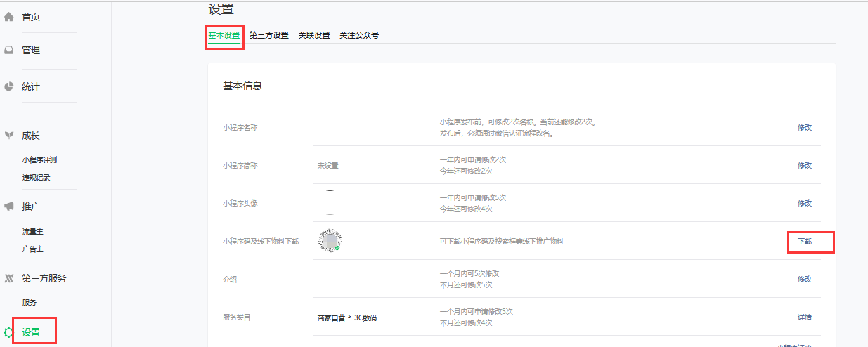This screenshot has width=868, height=347.
Task: Click the 小程序简称 row label
Action: tap(240, 166)
